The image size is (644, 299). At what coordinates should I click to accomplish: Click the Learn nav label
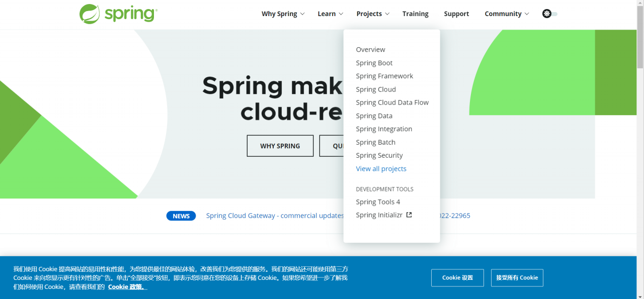click(x=327, y=14)
